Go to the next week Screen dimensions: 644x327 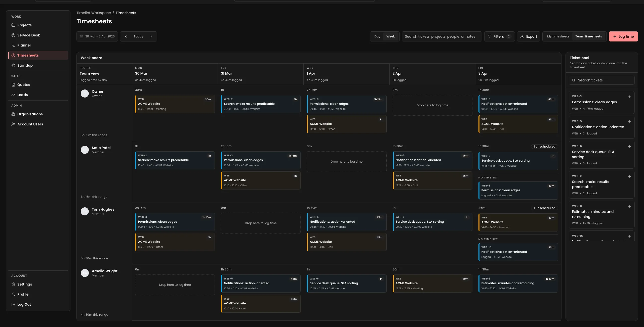(151, 36)
